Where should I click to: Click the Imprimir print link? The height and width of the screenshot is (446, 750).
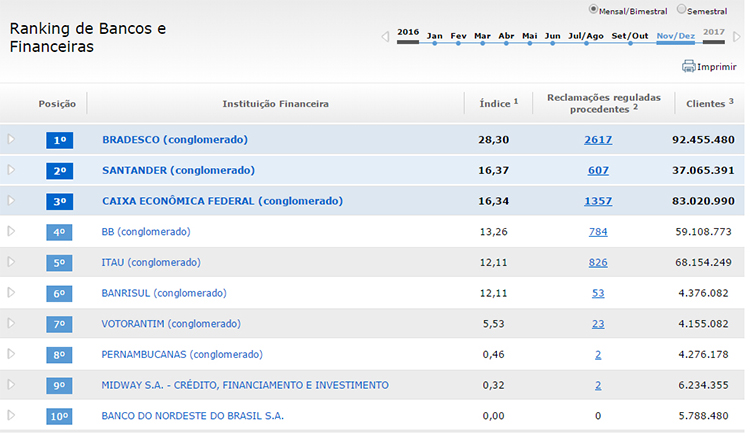[717, 67]
